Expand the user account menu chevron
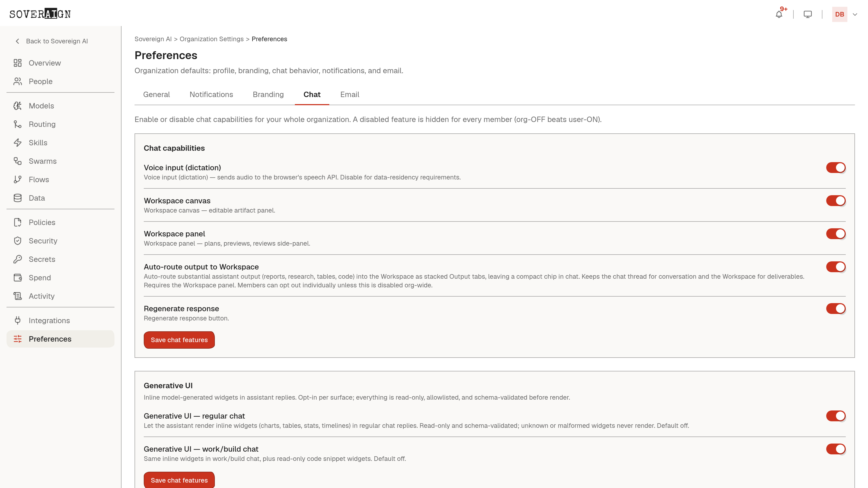Image resolution: width=868 pixels, height=488 pixels. (x=855, y=14)
